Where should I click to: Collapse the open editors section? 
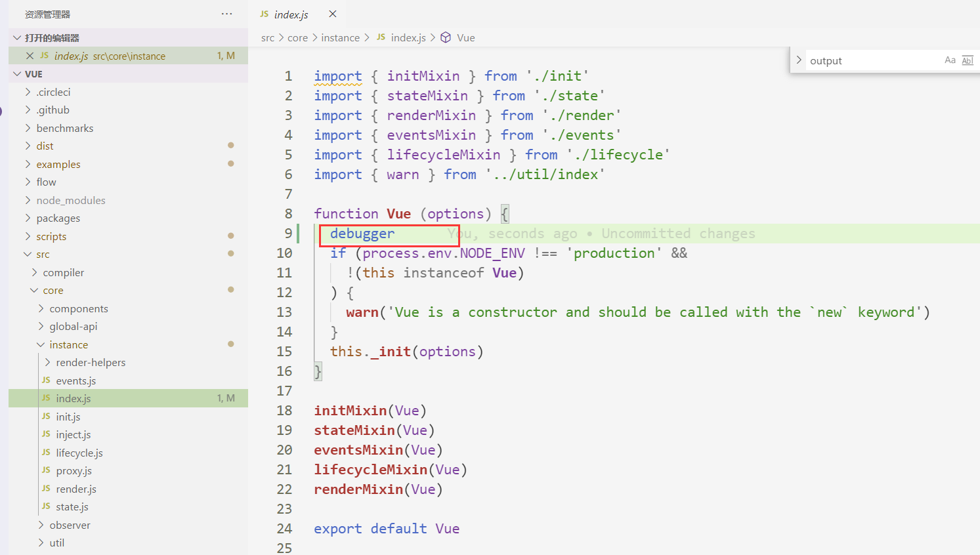(x=17, y=37)
